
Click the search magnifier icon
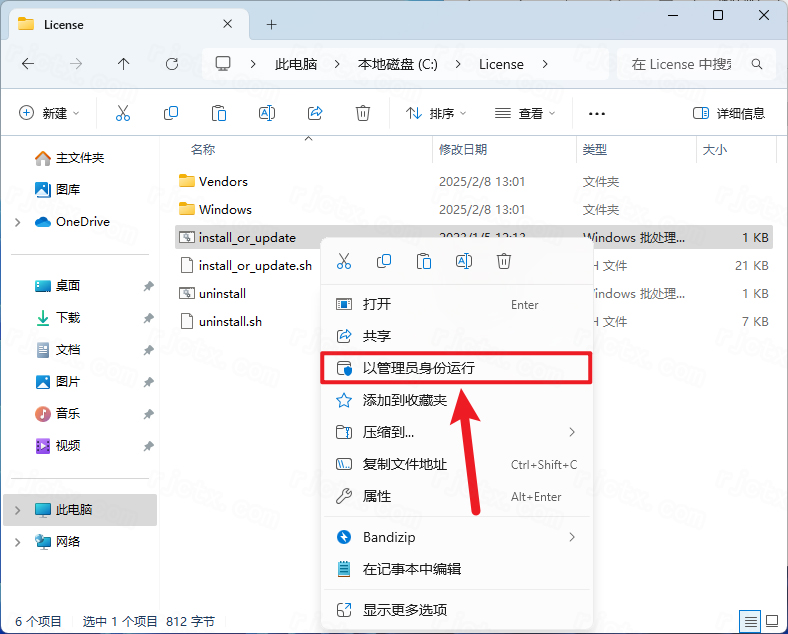(x=756, y=64)
